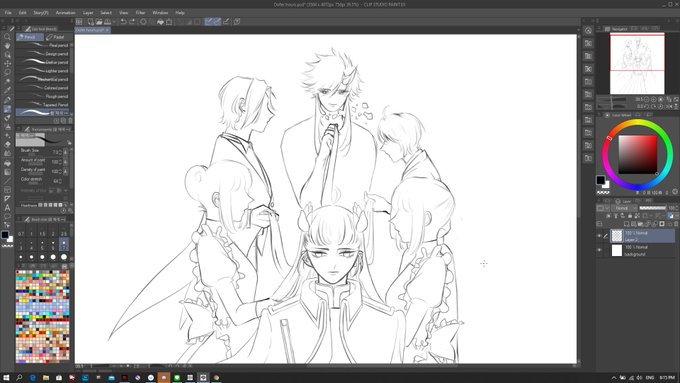Select the Rough pencil brush
The image size is (680, 383).
42,96
